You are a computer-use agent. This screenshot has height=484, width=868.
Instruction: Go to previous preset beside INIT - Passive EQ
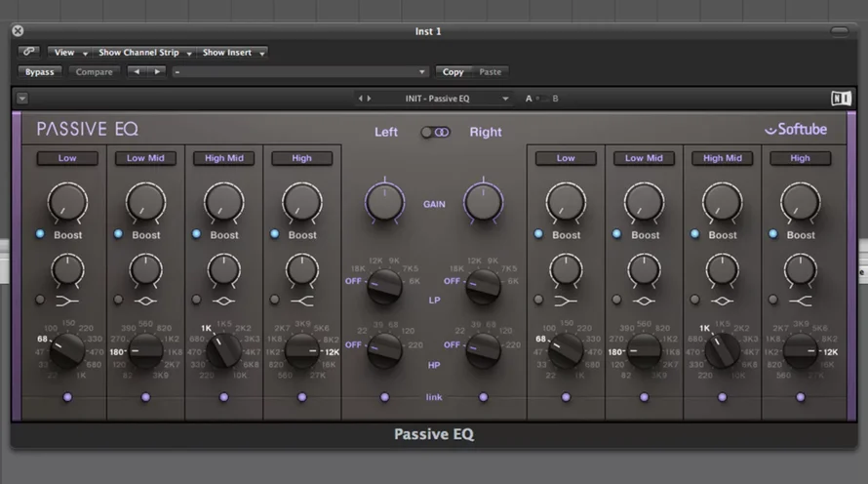click(361, 99)
